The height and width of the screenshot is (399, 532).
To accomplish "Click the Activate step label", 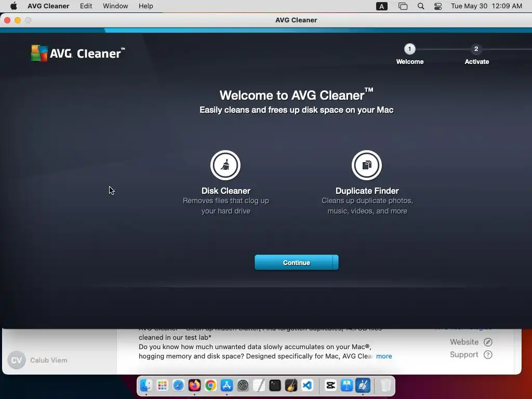I will [x=477, y=62].
